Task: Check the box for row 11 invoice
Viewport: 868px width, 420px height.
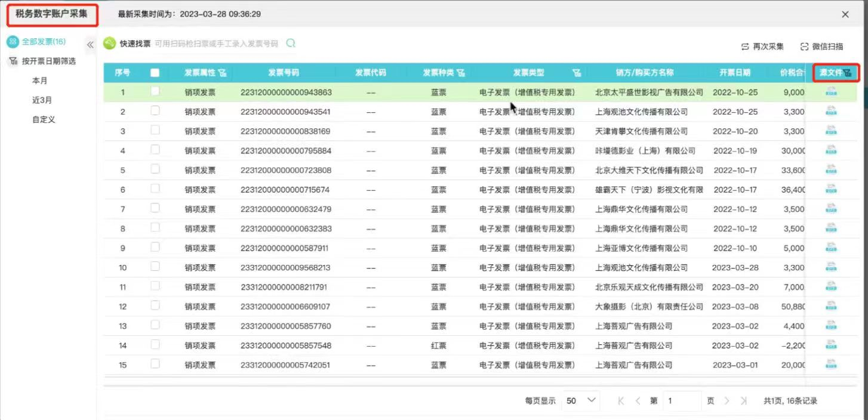Action: coord(155,286)
